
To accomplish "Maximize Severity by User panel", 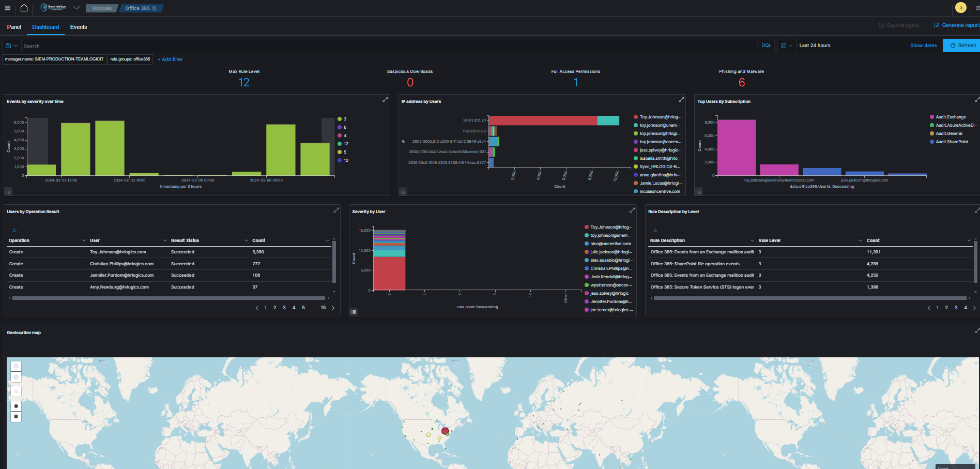I will click(632, 210).
